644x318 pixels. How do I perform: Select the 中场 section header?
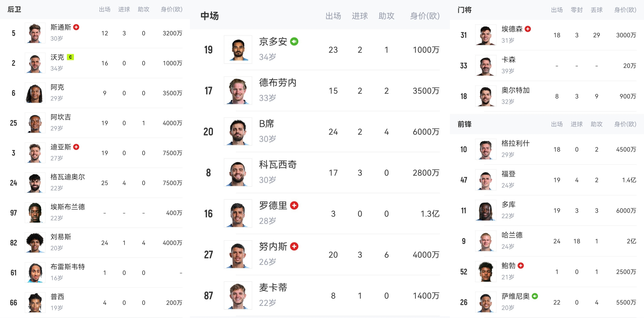(x=210, y=16)
